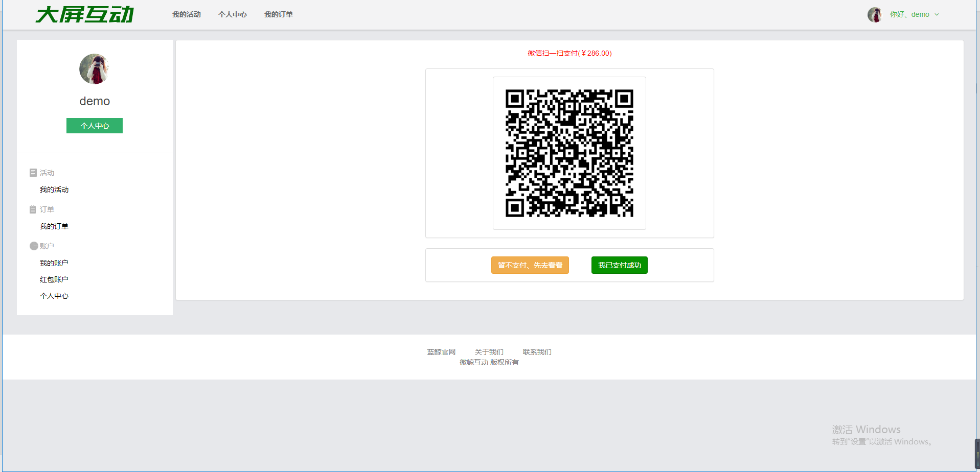The image size is (980, 472).
Task: Open 我的订单 in top navigation
Action: coord(279,15)
